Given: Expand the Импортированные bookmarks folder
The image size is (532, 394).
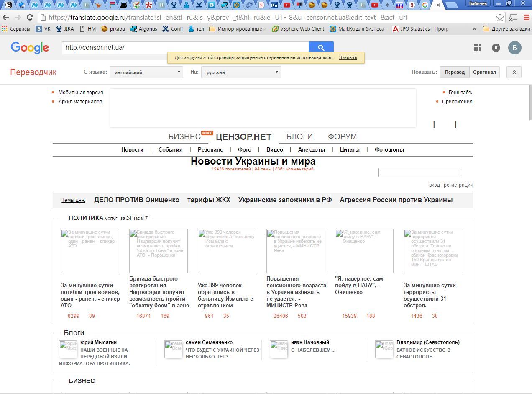Looking at the screenshot, I should (x=238, y=29).
